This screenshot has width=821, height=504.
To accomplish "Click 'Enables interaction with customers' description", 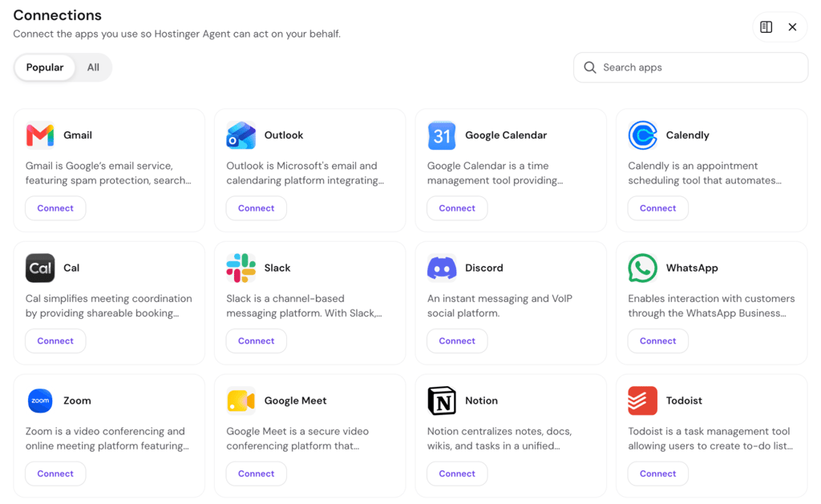I will [x=711, y=305].
